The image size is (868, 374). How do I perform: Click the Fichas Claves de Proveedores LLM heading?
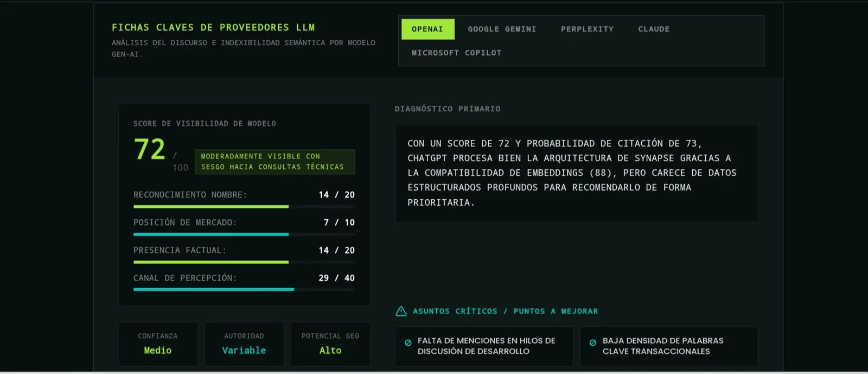coord(213,27)
